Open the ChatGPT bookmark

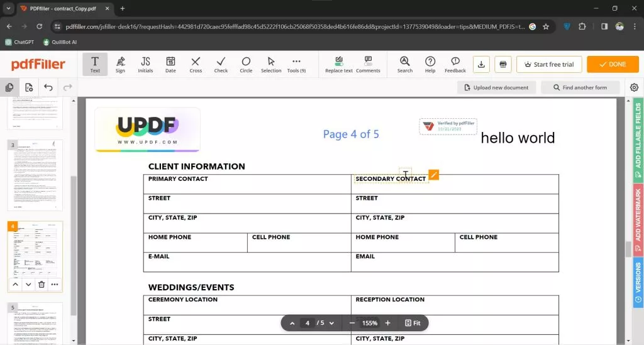19,42
